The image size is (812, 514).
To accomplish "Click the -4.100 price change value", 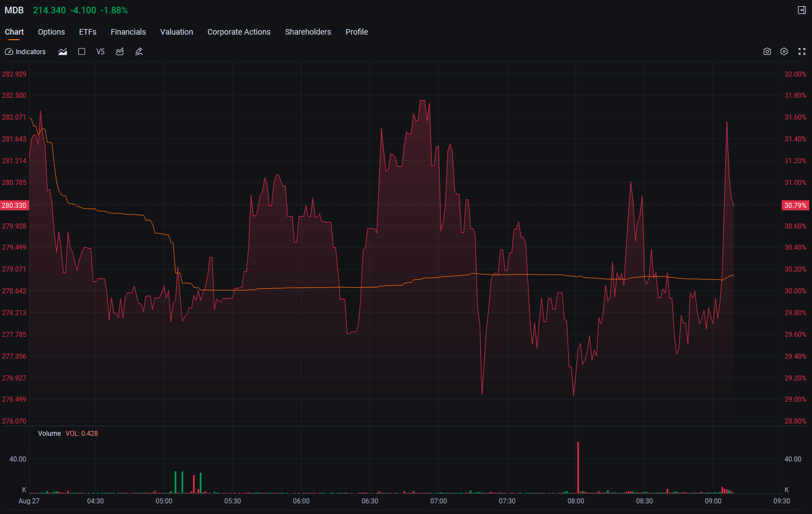I will pos(83,11).
